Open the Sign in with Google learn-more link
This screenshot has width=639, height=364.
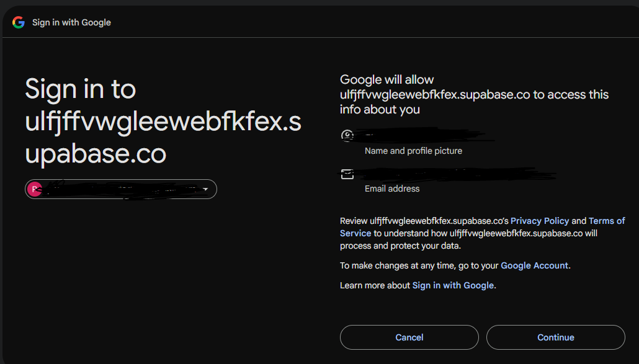453,285
